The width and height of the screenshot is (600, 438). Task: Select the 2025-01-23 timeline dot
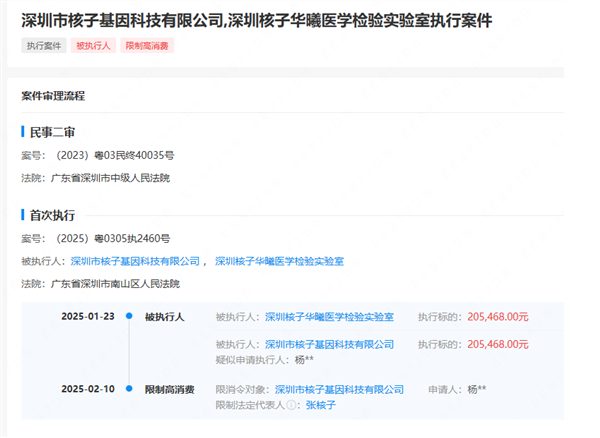pyautogui.click(x=129, y=316)
